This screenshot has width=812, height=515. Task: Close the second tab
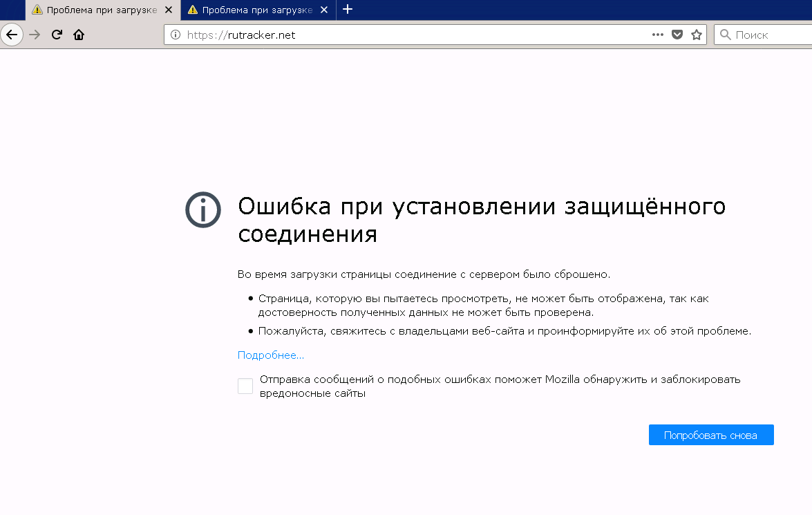point(323,10)
